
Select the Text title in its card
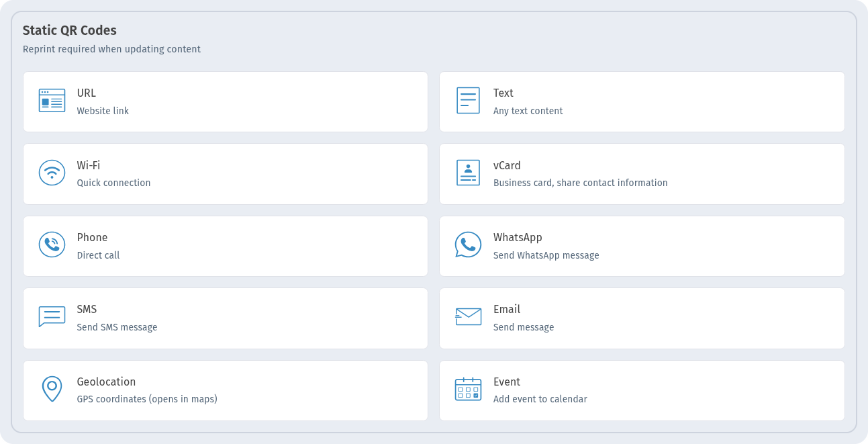point(503,93)
